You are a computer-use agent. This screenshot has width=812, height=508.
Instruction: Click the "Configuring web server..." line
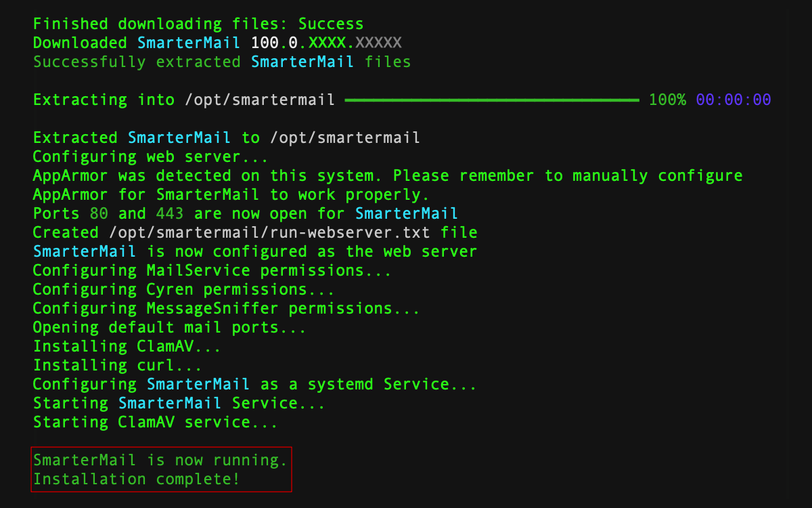(x=150, y=157)
